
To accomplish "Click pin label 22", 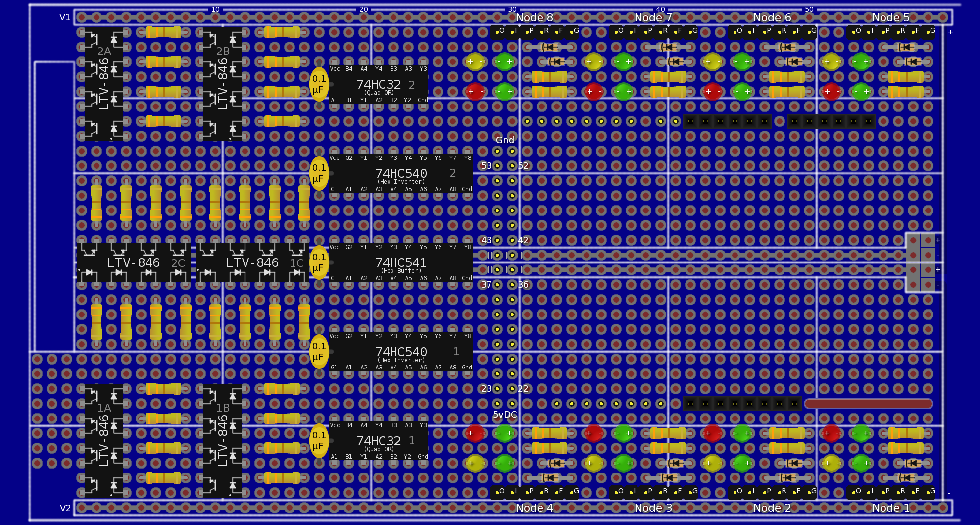I will point(523,389).
